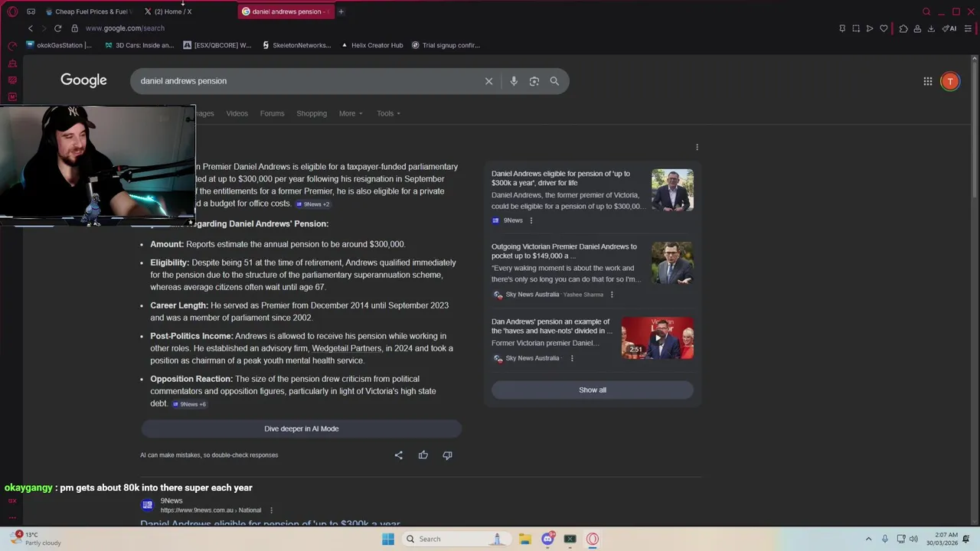
Task: Open Discord from the taskbar
Action: pyautogui.click(x=547, y=539)
